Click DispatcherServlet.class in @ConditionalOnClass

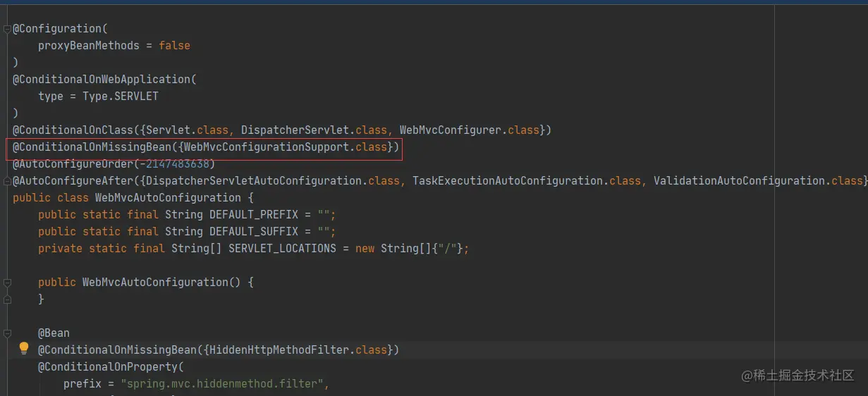point(314,130)
